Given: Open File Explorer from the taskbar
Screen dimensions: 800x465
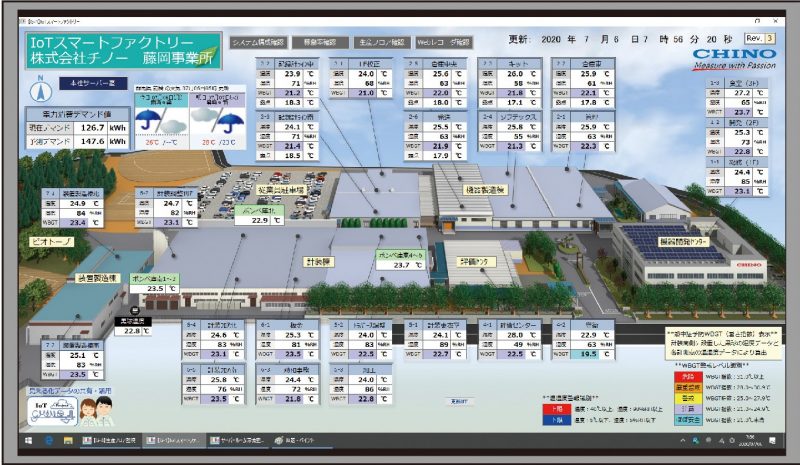Looking at the screenshot, I should [68, 440].
